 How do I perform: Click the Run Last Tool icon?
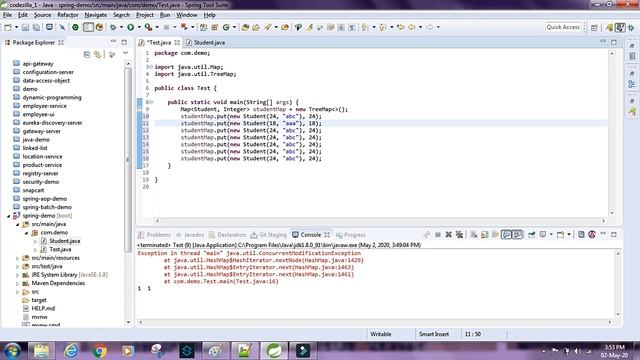(149, 27)
